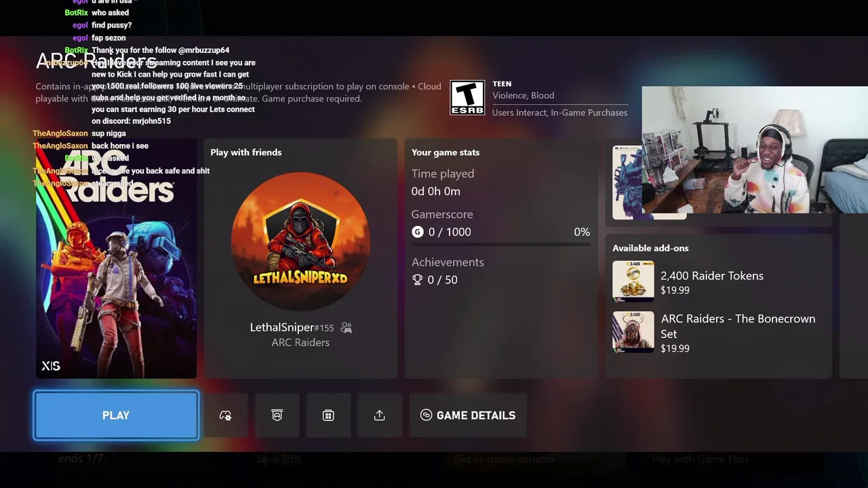Image resolution: width=868 pixels, height=488 pixels.
Task: Click 'Users Interact, In-Game Purchases' text
Action: [x=559, y=113]
